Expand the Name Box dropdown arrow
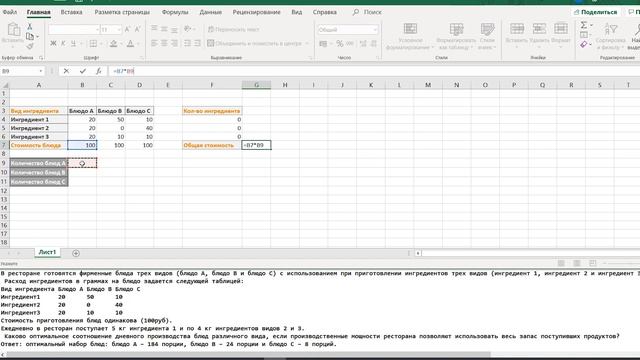 pos(41,71)
